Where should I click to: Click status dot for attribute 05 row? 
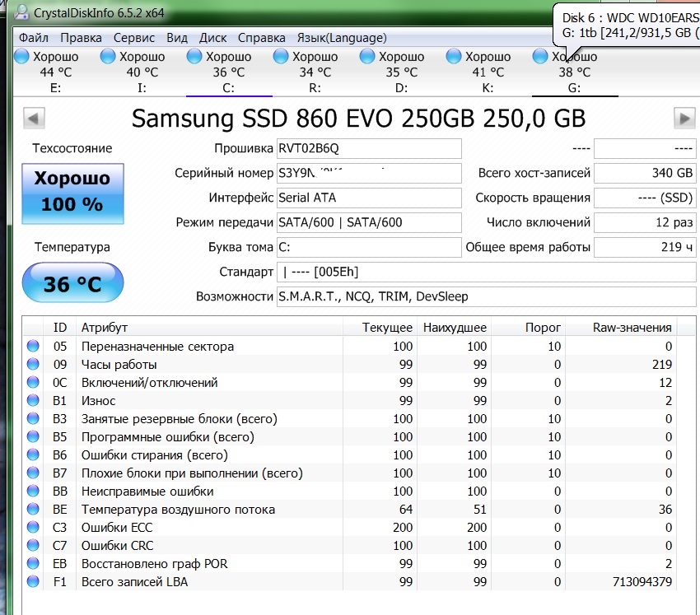click(x=33, y=346)
